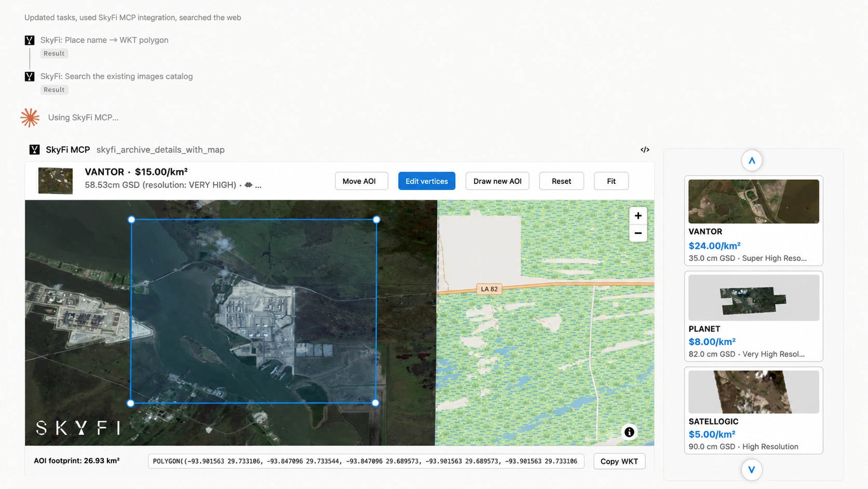Viewport: 868px width, 489px height.
Task: Fit the map using Fit button
Action: click(x=611, y=181)
